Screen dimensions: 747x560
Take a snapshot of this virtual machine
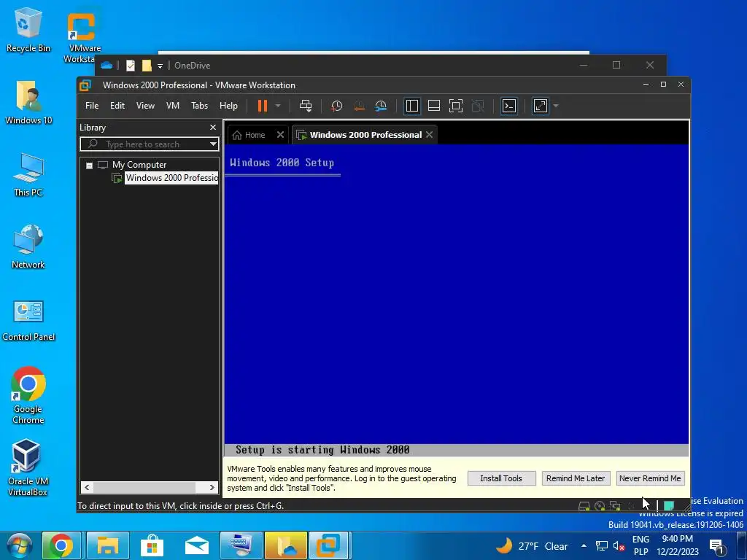[336, 106]
